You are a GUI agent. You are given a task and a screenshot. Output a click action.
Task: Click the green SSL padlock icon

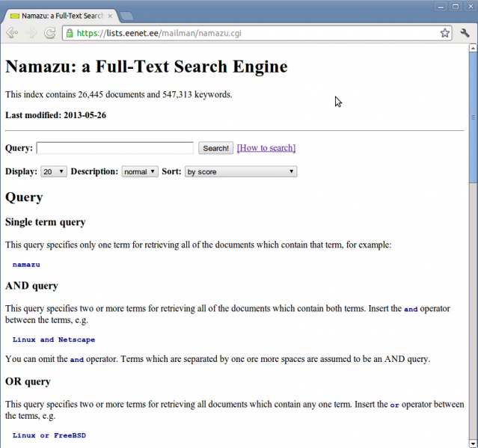(70, 33)
